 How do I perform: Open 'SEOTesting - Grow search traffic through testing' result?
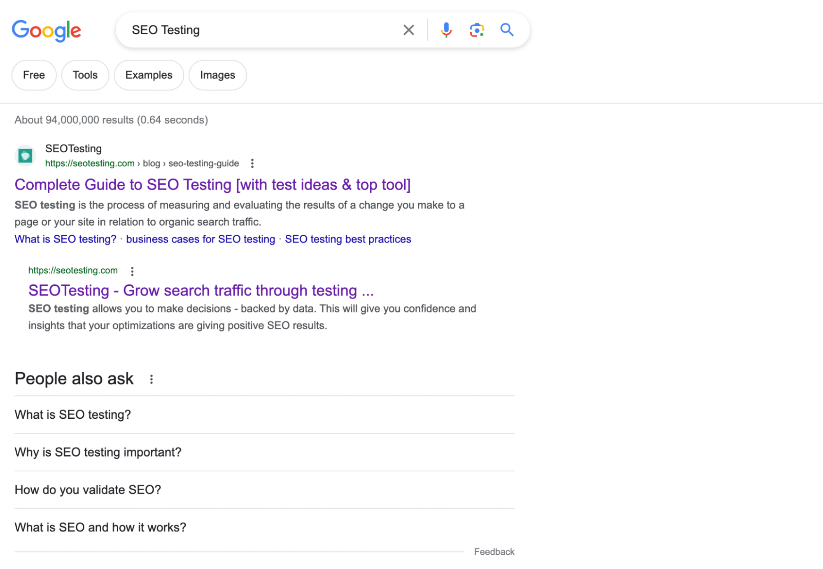point(201,290)
